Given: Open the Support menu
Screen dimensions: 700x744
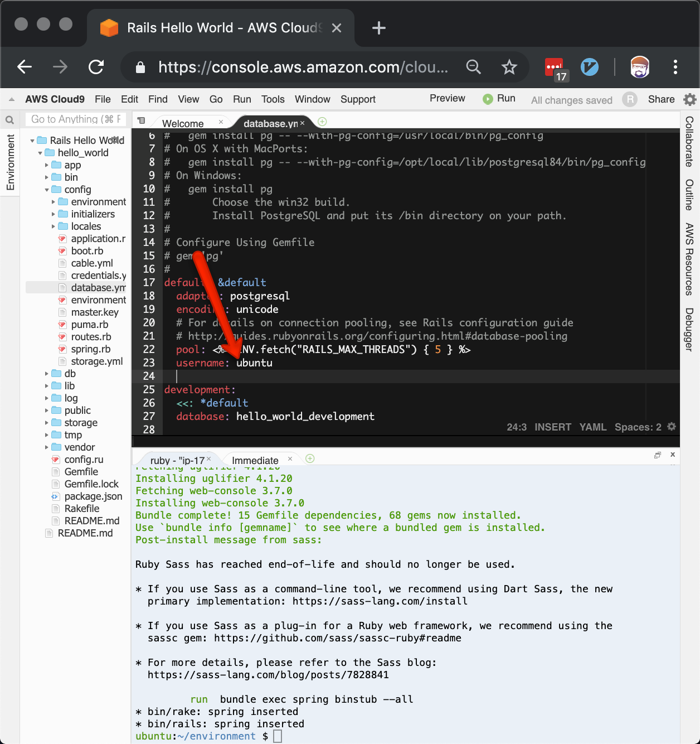Looking at the screenshot, I should click(x=358, y=99).
